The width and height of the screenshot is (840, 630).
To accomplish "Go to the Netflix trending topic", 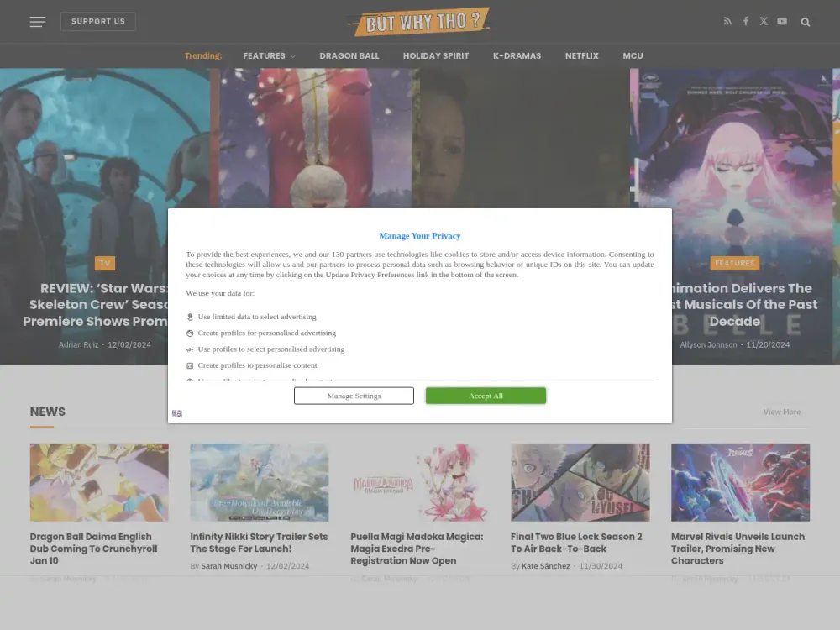I will (581, 56).
